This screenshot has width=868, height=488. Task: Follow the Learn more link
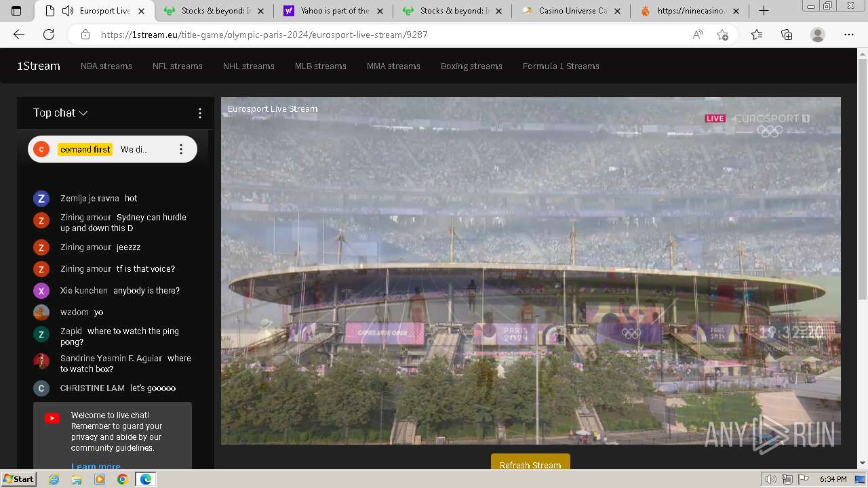coord(96,466)
